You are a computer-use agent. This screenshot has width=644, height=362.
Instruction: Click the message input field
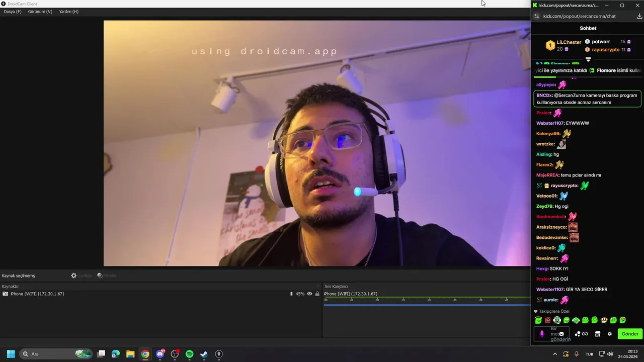(x=551, y=334)
